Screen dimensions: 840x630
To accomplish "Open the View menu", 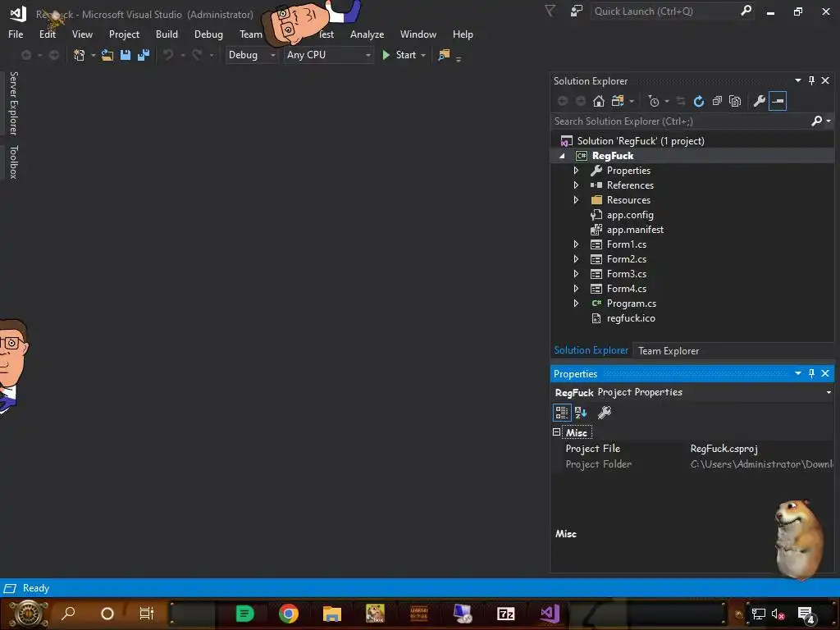I will pos(82,34).
